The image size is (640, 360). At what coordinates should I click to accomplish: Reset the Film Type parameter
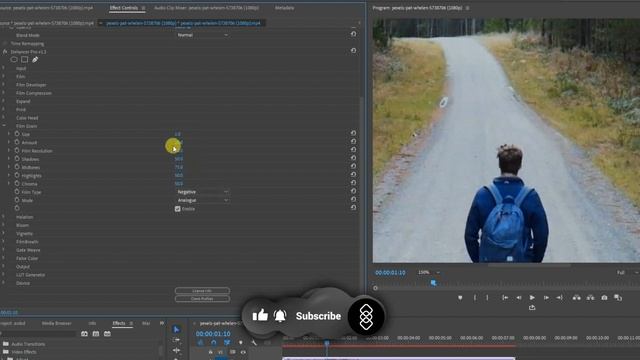coord(353,191)
